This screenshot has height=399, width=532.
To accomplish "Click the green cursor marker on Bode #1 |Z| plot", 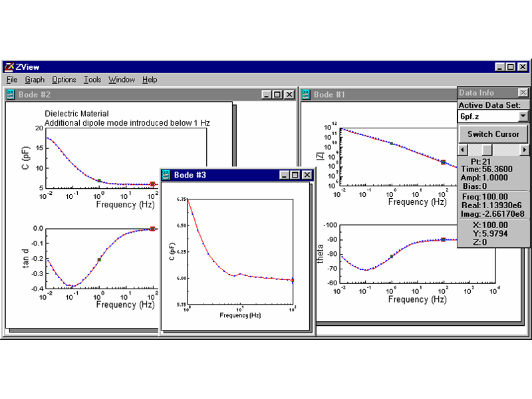I will coord(392,144).
